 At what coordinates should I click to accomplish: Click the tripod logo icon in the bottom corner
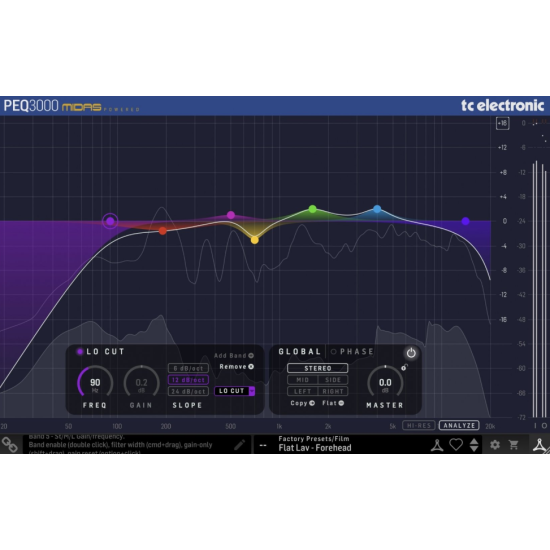[x=539, y=445]
